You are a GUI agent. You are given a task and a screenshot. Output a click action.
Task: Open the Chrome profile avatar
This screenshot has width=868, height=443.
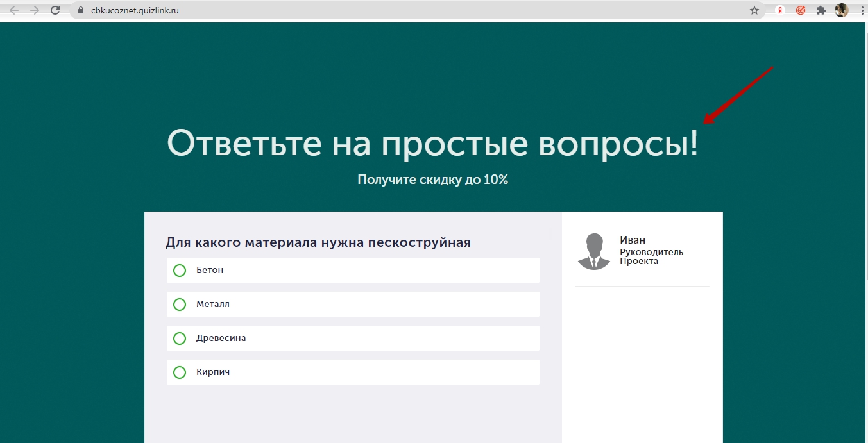tap(842, 10)
